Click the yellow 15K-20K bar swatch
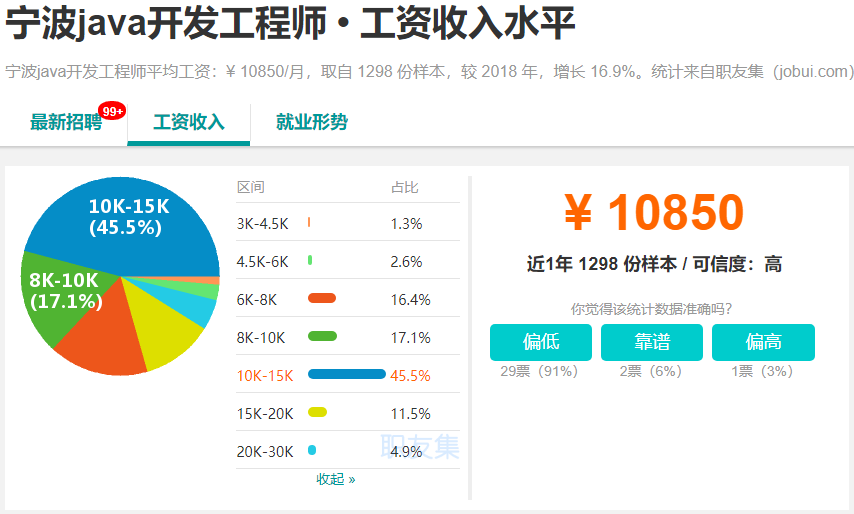 pyautogui.click(x=318, y=412)
